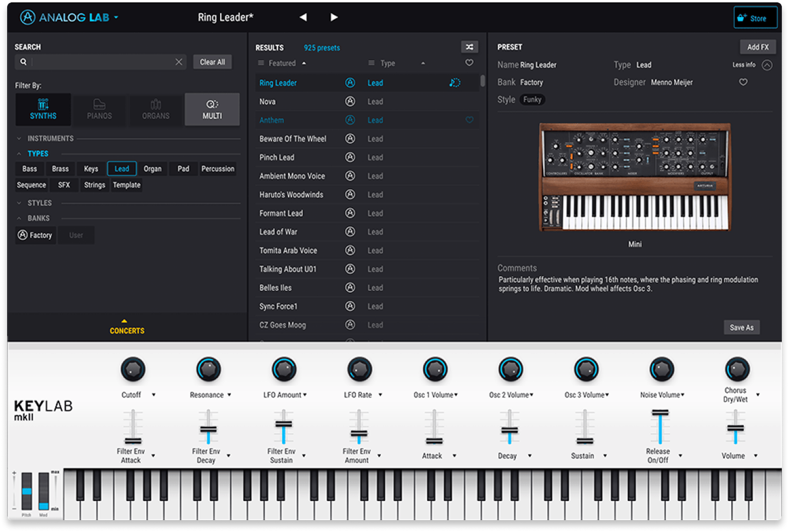Toggle the Factory bank filter
Image resolution: width=789 pixels, height=532 pixels.
(x=36, y=235)
